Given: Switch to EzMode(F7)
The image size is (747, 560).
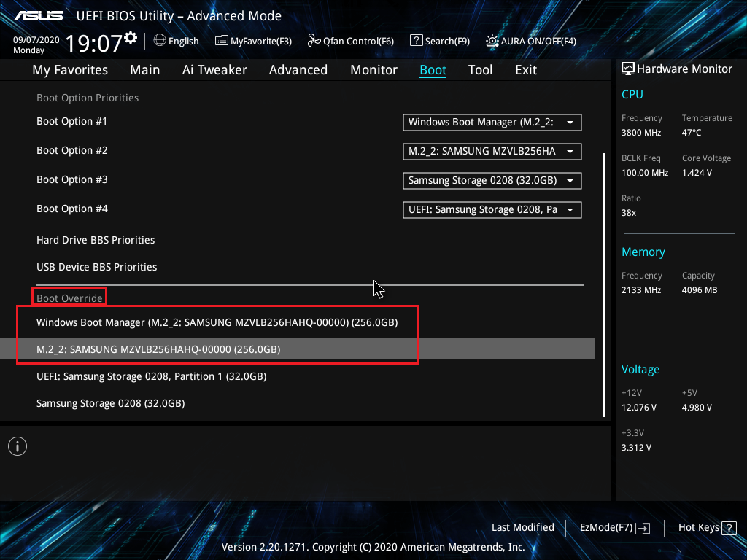Looking at the screenshot, I should [614, 528].
